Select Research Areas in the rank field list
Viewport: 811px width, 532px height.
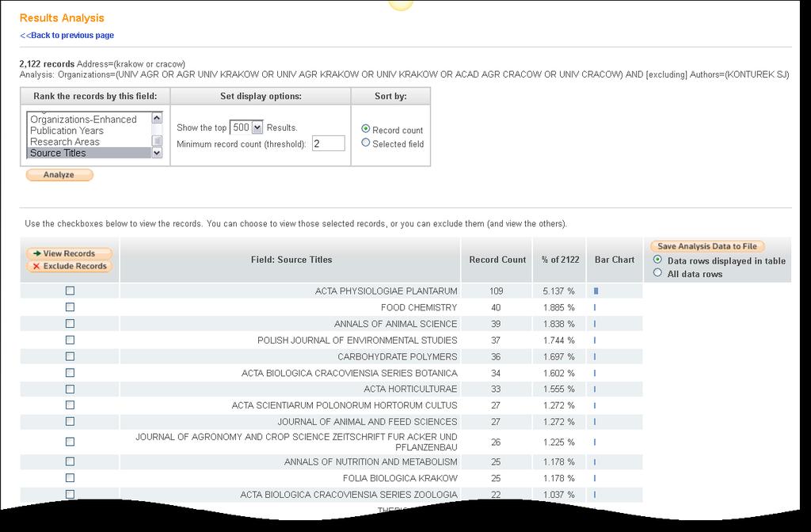tap(65, 142)
